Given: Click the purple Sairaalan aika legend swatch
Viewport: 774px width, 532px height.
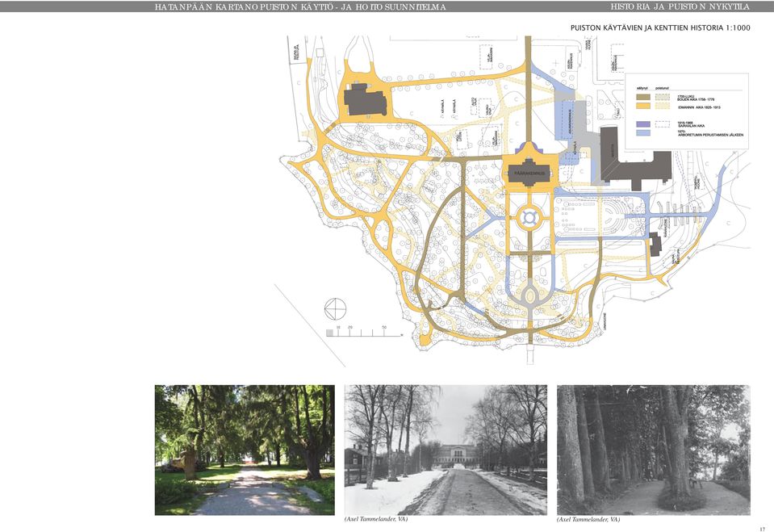Looking at the screenshot, I should pyautogui.click(x=642, y=124).
